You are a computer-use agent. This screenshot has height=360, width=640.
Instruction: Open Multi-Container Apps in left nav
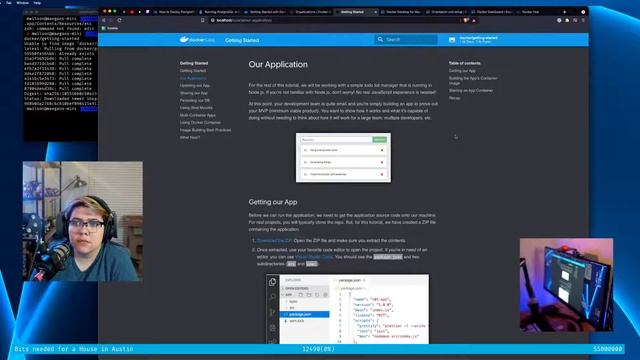click(x=198, y=115)
